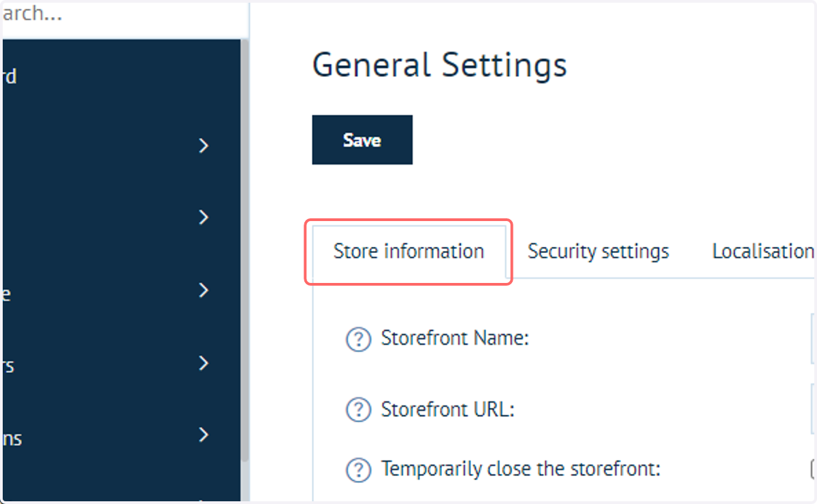Click the 'Storefront Name:' label

point(455,338)
